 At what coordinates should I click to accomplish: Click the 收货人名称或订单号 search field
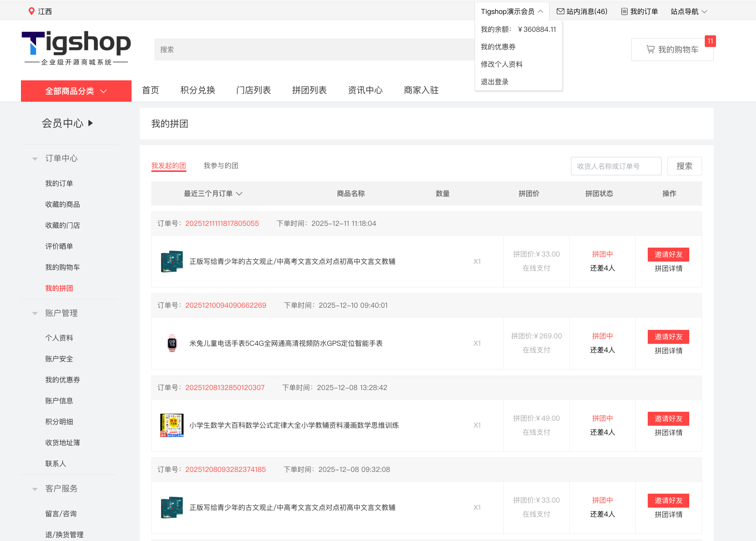click(616, 166)
